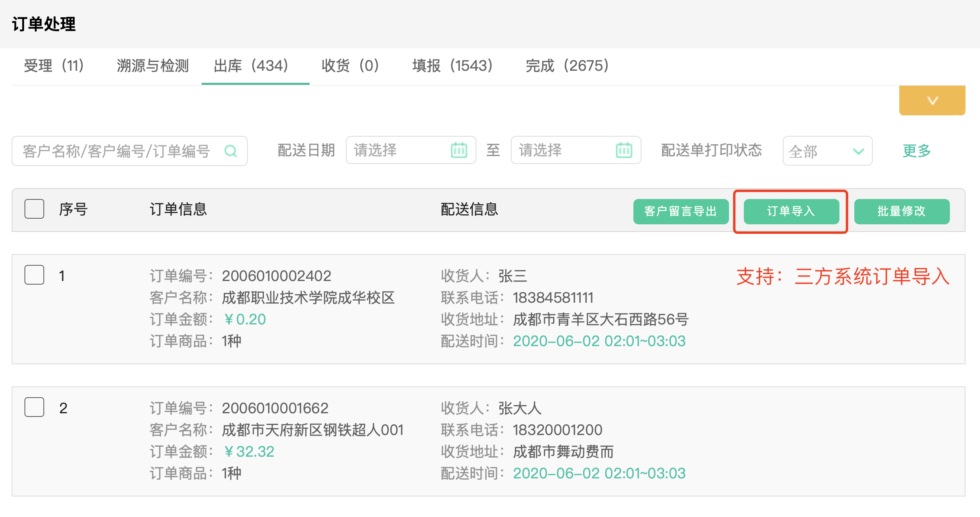Click the 更多 link
This screenshot has width=980, height=517.
pos(916,151)
